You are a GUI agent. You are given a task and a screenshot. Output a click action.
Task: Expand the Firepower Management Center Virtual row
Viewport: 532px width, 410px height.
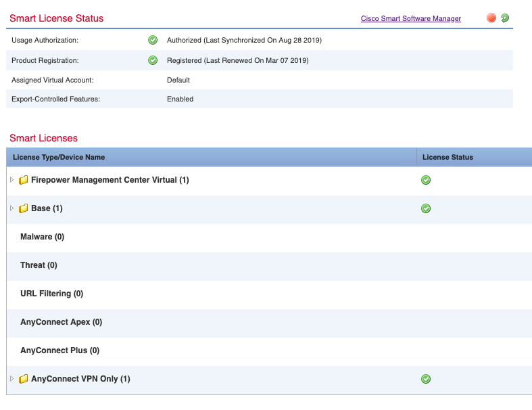tap(12, 180)
